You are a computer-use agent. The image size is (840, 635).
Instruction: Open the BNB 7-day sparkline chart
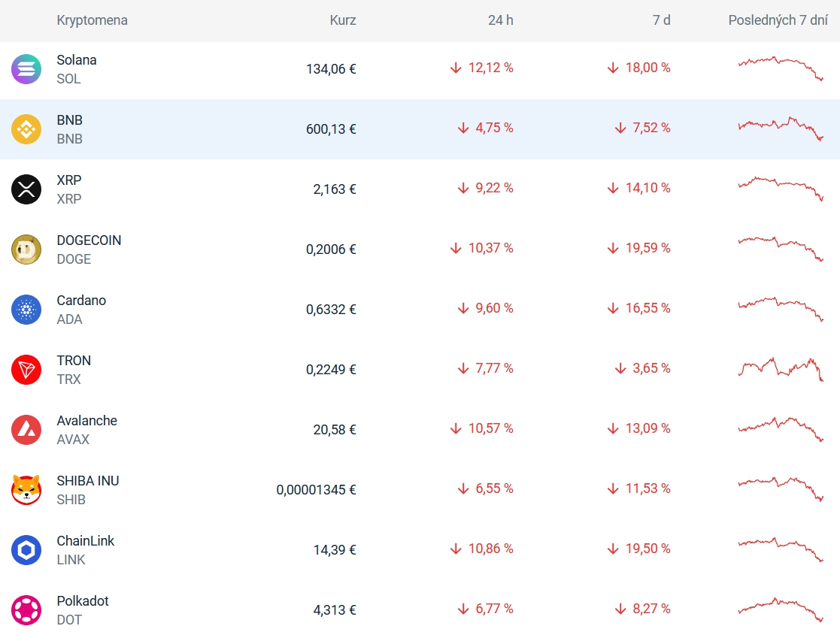click(781, 128)
